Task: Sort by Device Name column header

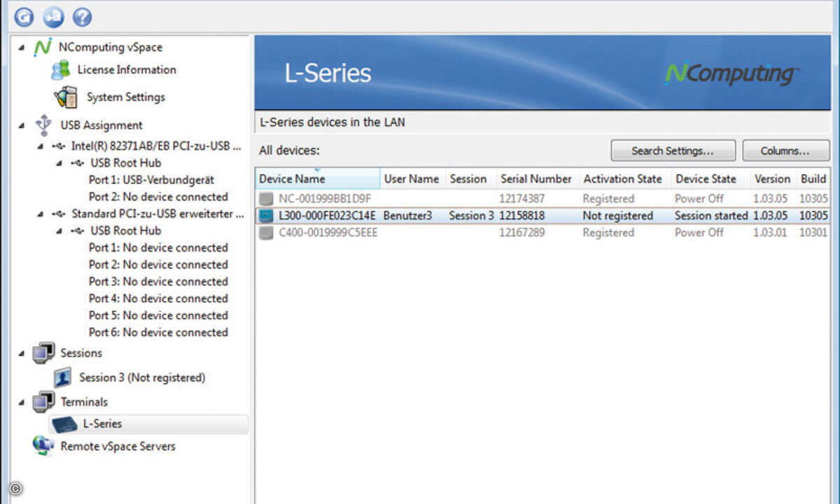Action: coord(318,179)
